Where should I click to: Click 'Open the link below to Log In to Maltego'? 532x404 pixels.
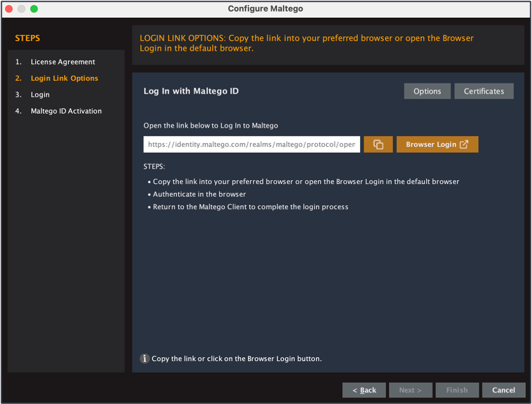coord(211,126)
